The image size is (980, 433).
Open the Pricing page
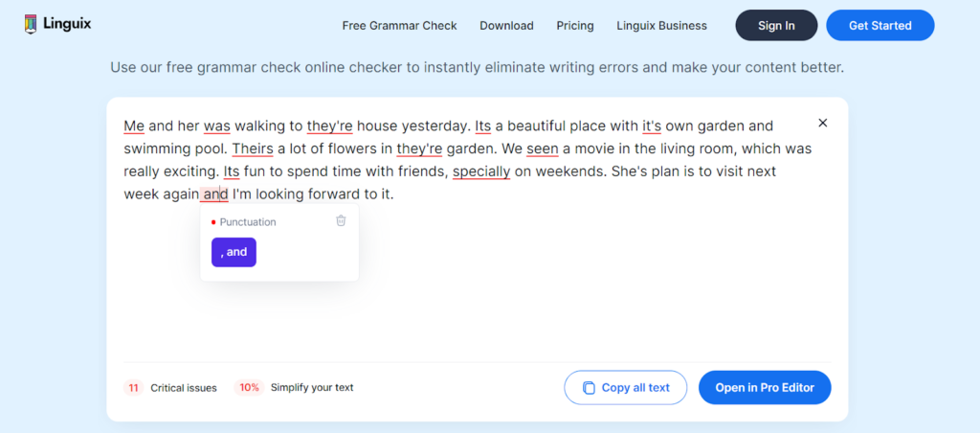575,26
